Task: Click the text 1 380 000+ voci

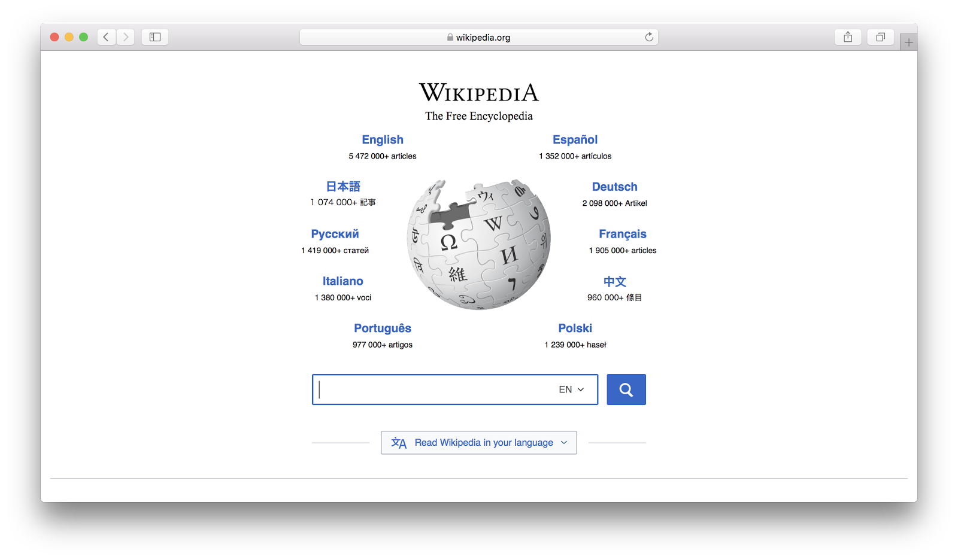Action: [x=343, y=298]
